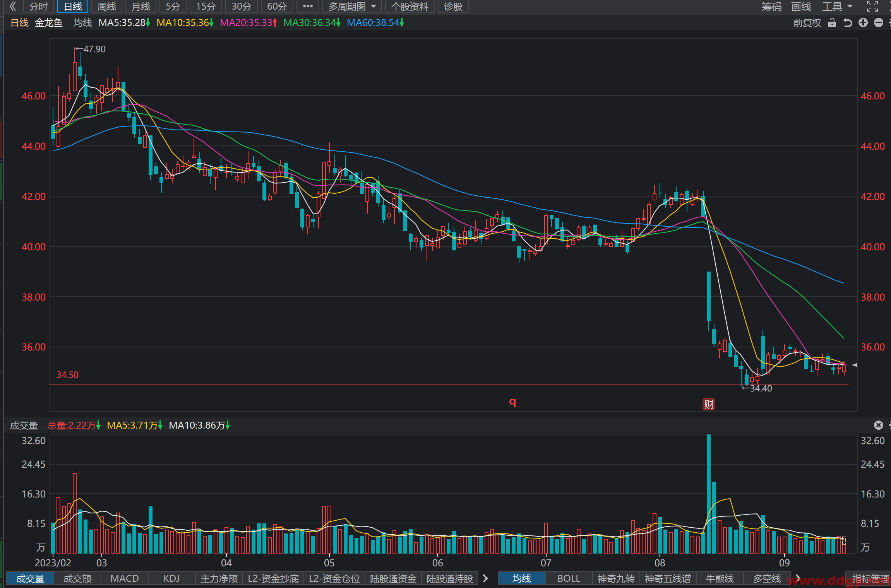The width and height of the screenshot is (891, 588).
Task: Select 主力净额 indicator tab
Action: (x=219, y=579)
